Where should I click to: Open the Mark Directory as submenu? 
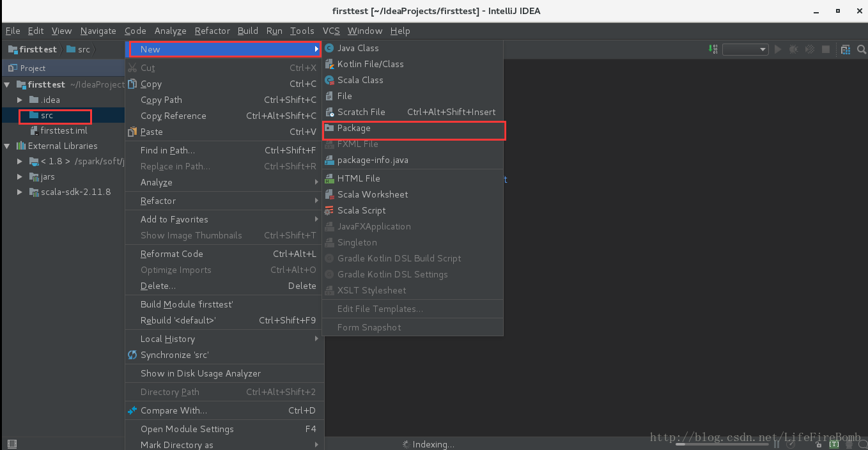coord(224,444)
